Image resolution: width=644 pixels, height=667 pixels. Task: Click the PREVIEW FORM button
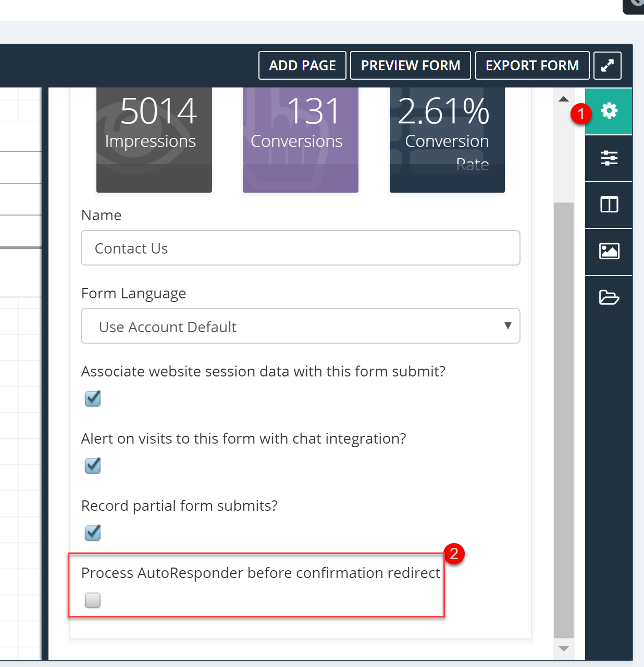click(x=411, y=66)
